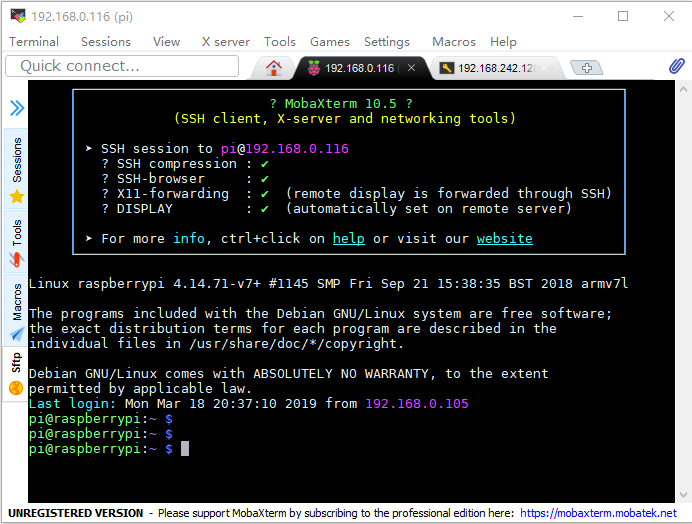Click the Quick connect input field

[122, 66]
